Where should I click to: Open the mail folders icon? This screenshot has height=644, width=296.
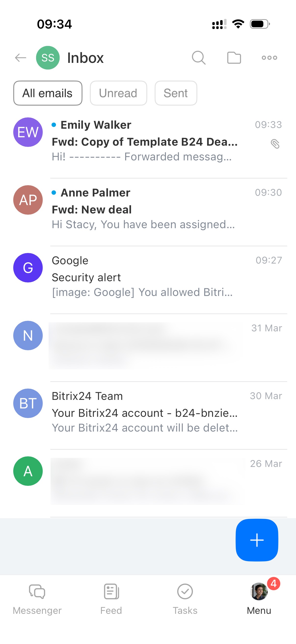234,58
